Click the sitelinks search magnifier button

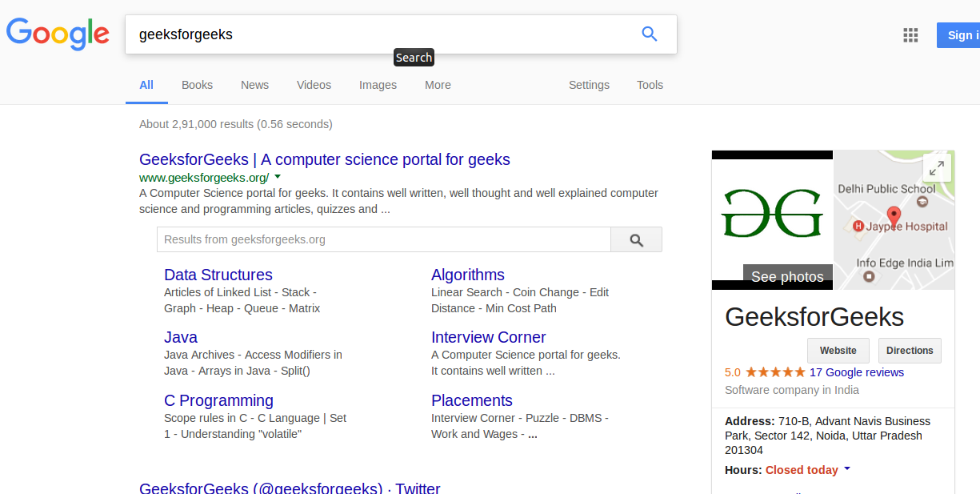coord(636,239)
